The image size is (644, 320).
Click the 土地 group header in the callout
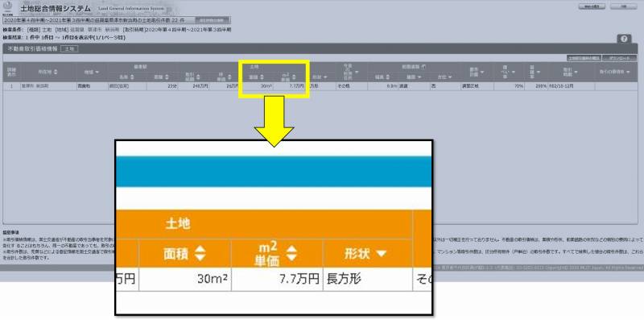pyautogui.click(x=178, y=224)
